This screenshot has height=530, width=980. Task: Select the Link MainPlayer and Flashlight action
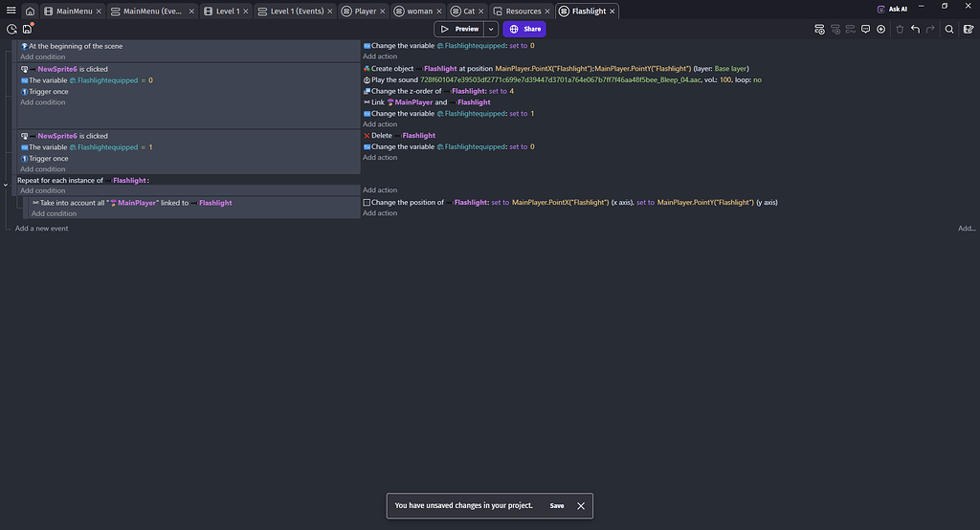(427, 102)
